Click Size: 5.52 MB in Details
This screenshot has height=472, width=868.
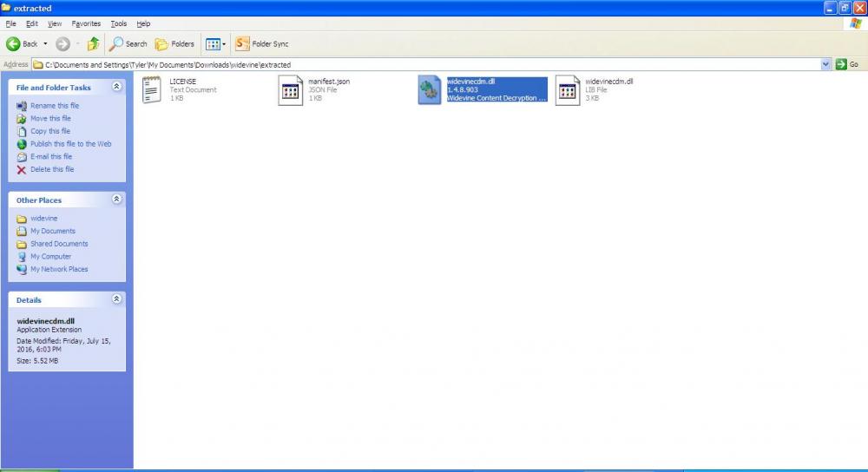coord(37,361)
